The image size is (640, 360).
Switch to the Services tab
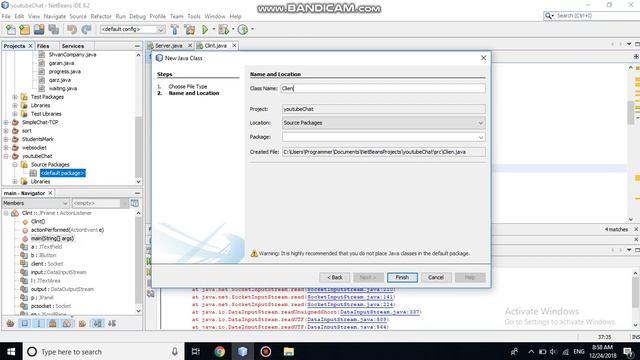coord(73,46)
